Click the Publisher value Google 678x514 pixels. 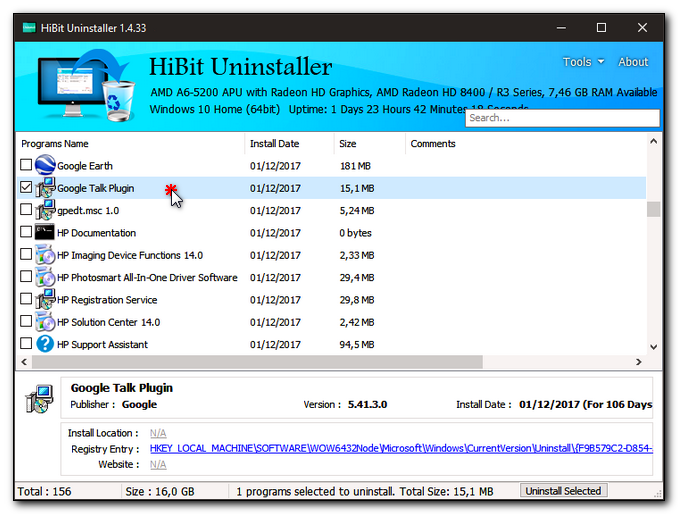coord(139,405)
